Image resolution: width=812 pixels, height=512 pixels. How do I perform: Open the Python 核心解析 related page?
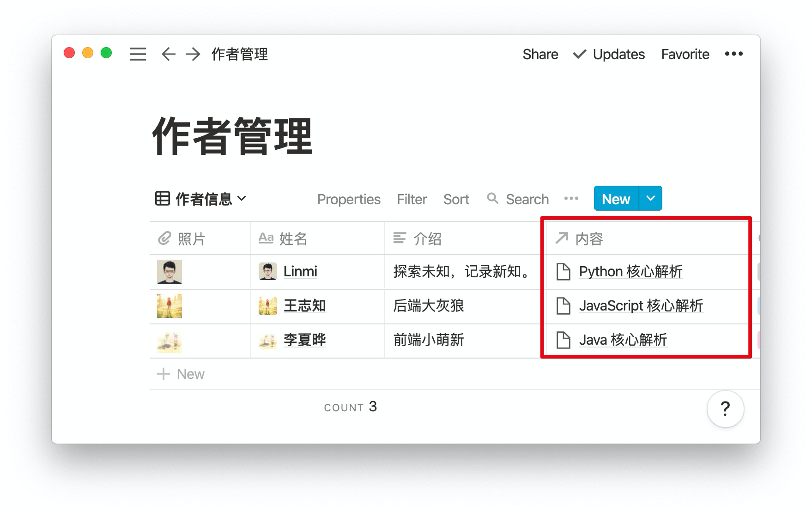(x=631, y=272)
